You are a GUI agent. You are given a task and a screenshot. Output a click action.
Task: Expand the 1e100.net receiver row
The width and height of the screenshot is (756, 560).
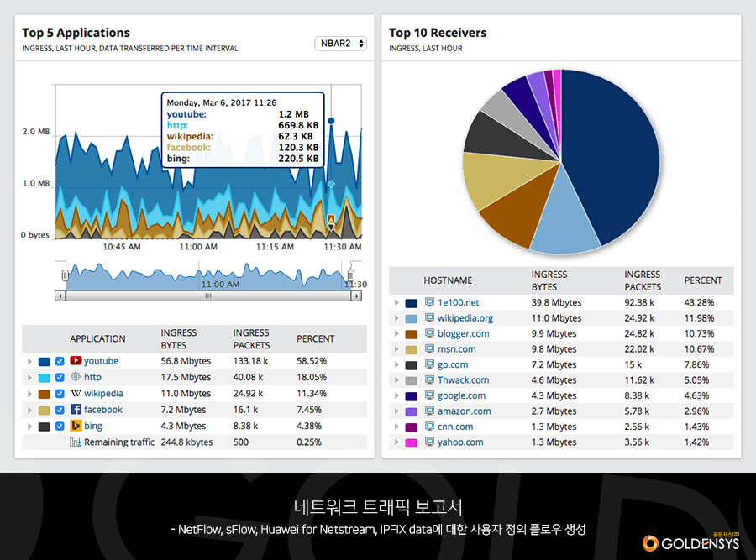pyautogui.click(x=396, y=302)
